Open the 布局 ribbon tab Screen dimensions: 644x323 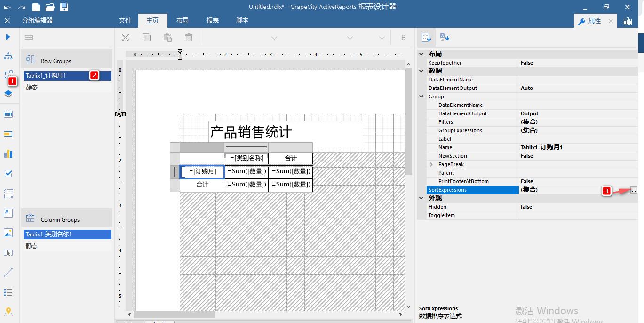182,20
